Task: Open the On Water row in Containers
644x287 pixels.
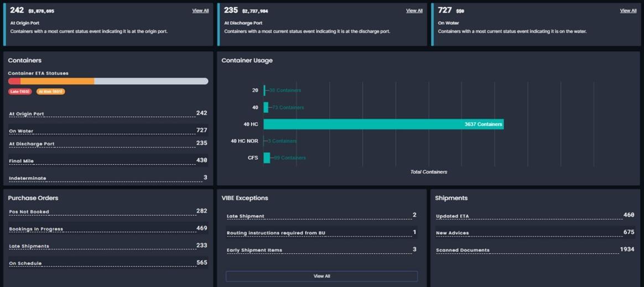Action: [108, 131]
